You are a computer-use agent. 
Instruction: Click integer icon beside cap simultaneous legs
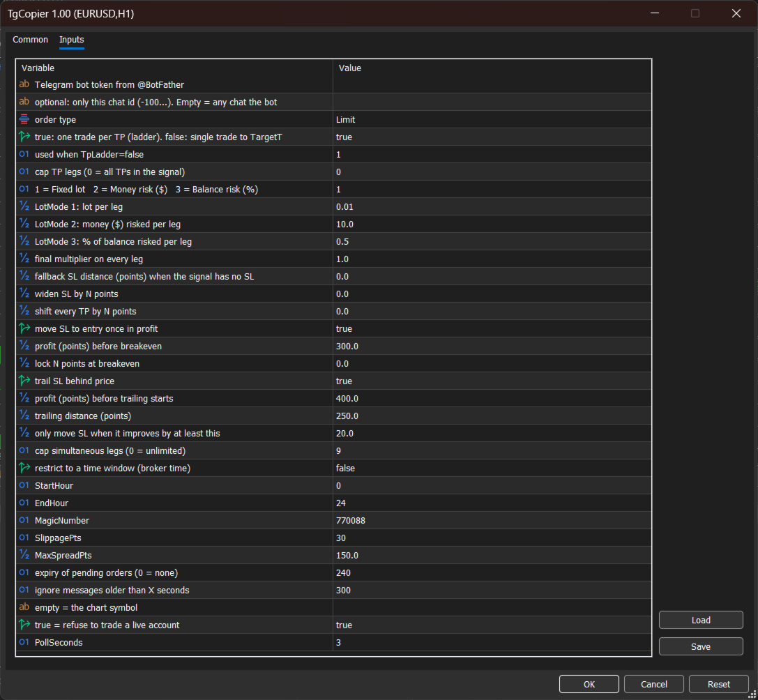pos(24,450)
